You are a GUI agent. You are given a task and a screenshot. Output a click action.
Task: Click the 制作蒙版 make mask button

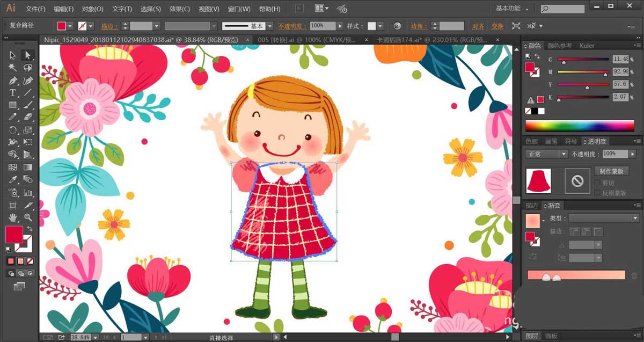(x=611, y=171)
